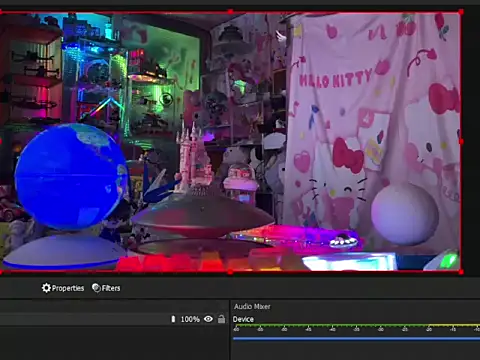
Task: Toggle the lock icon for the source
Action: tap(221, 319)
